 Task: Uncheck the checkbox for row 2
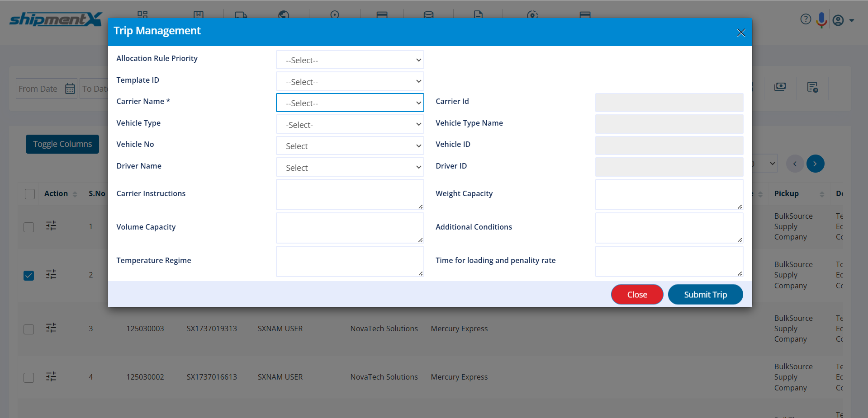tap(29, 276)
